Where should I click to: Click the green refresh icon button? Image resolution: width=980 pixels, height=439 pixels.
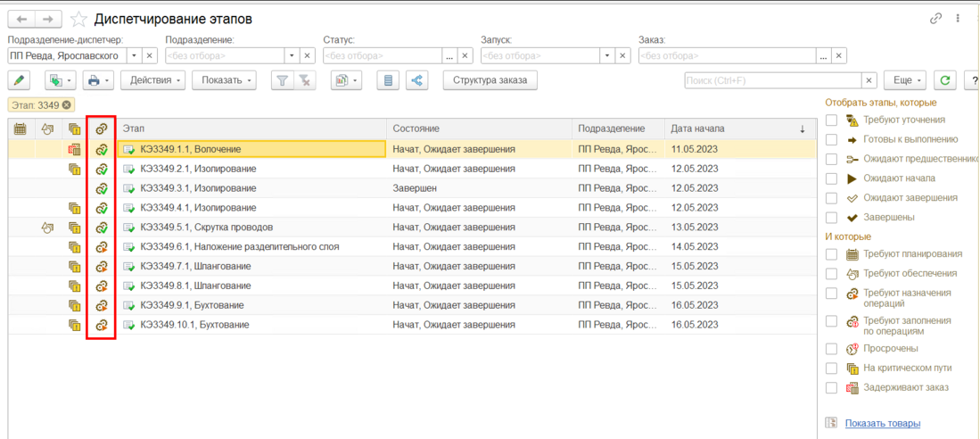pos(945,80)
